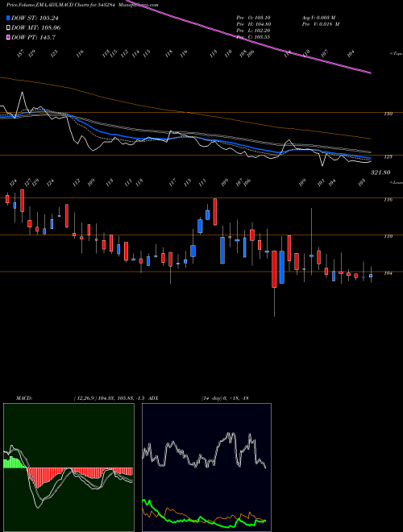Click the magenta DOW PT legend swatch
The height and width of the screenshot is (532, 403).
(8, 37)
